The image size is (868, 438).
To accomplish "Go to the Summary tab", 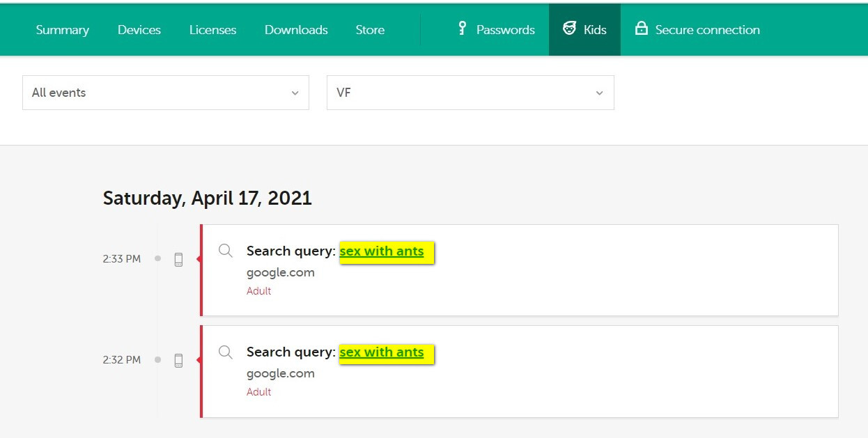I will [63, 30].
